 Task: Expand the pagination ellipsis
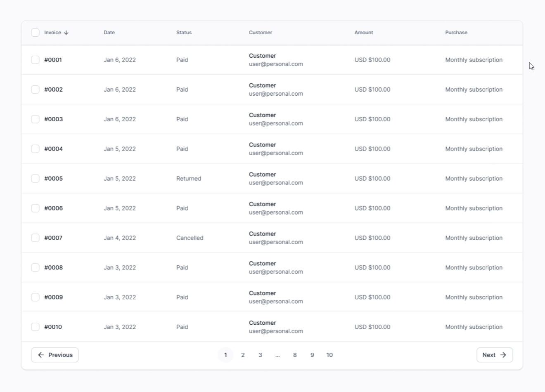tap(277, 355)
